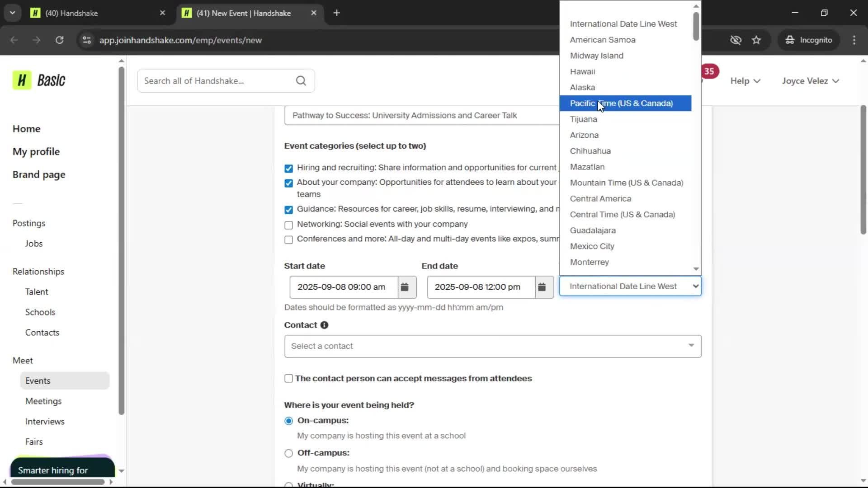The image size is (868, 488).
Task: Click the Contact info icon
Action: coord(324,325)
